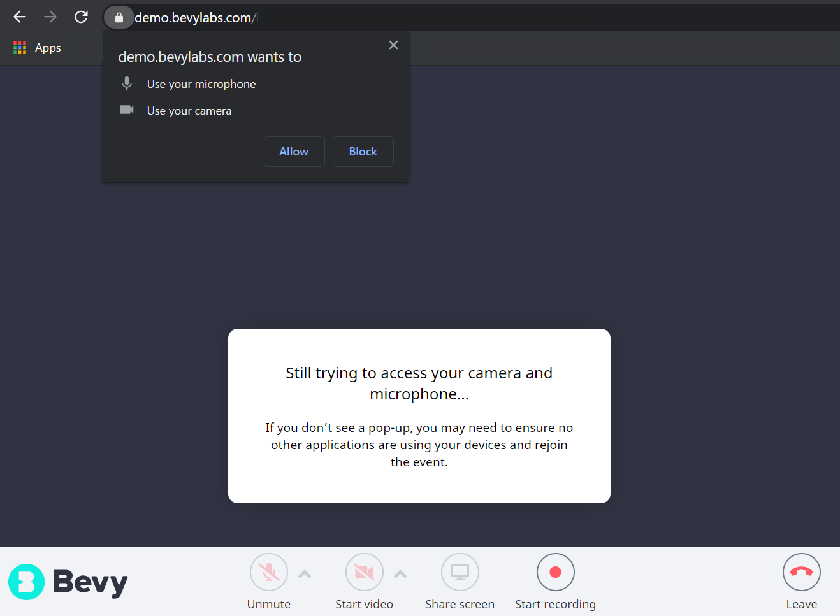This screenshot has height=616, width=840.
Task: Start video with the camera button
Action: tap(365, 572)
